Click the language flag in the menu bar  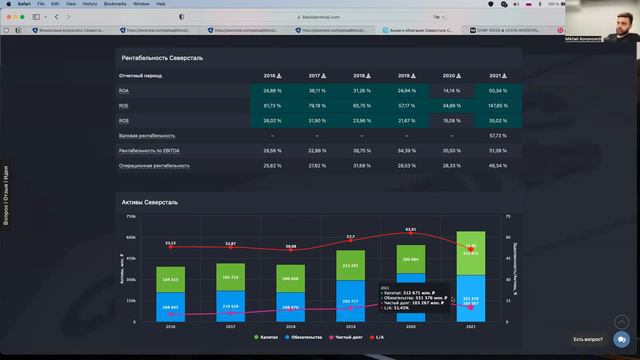pos(529,4)
